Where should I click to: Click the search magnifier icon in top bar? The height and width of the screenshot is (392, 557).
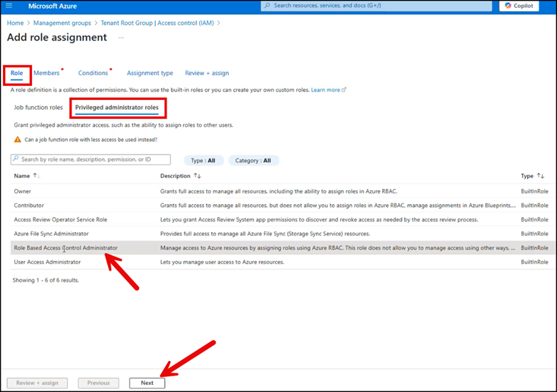point(267,6)
